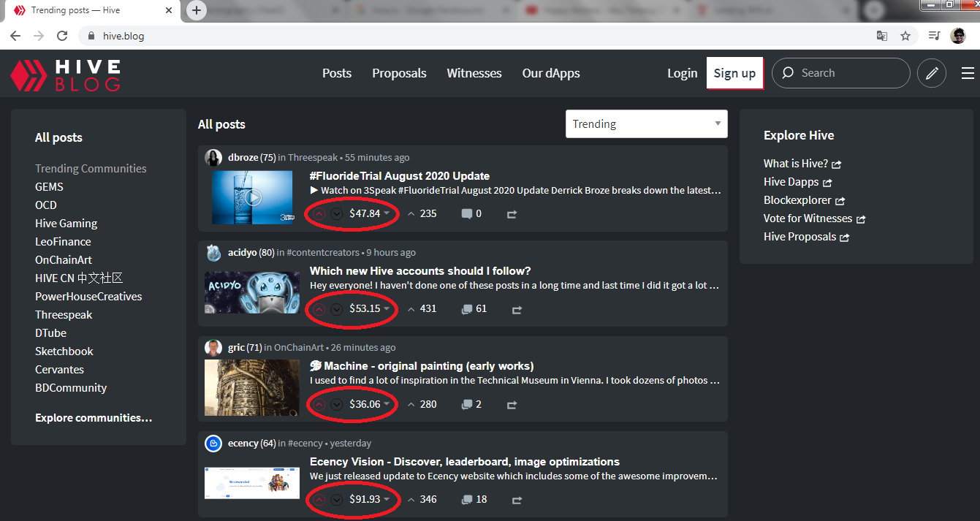Screen dimensions: 980x521
Task: Open the Witnesses navigation item
Action: [474, 73]
